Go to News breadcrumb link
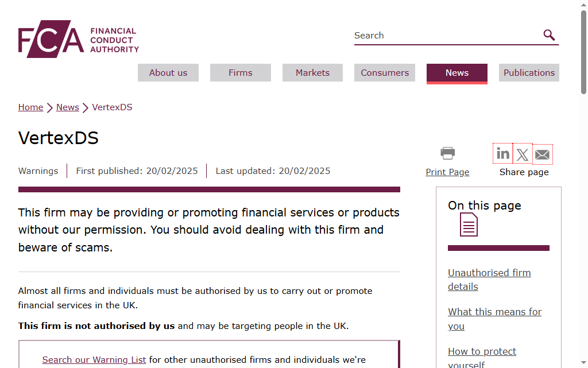588x368 pixels. pos(68,107)
